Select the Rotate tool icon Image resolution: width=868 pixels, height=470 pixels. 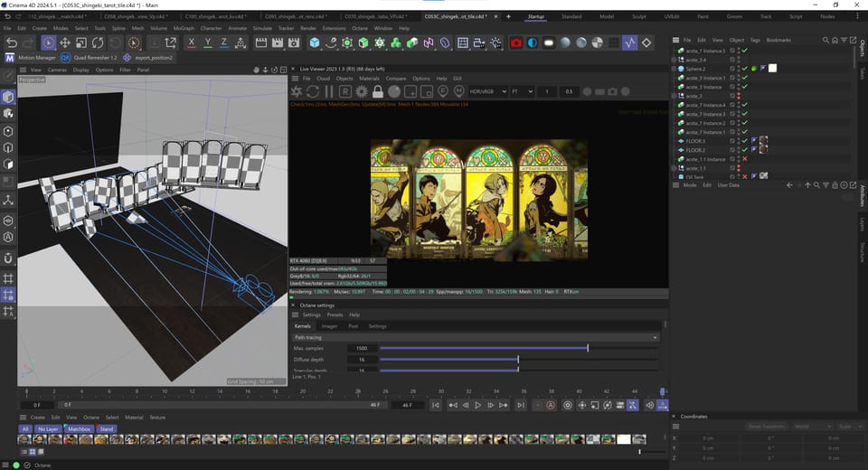pyautogui.click(x=98, y=42)
